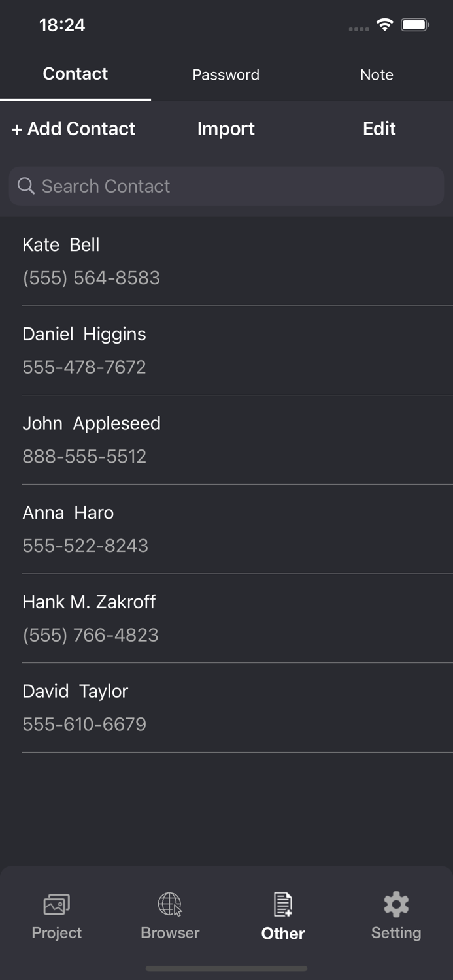
Task: Tap the battery indicator icon
Action: pyautogui.click(x=414, y=25)
